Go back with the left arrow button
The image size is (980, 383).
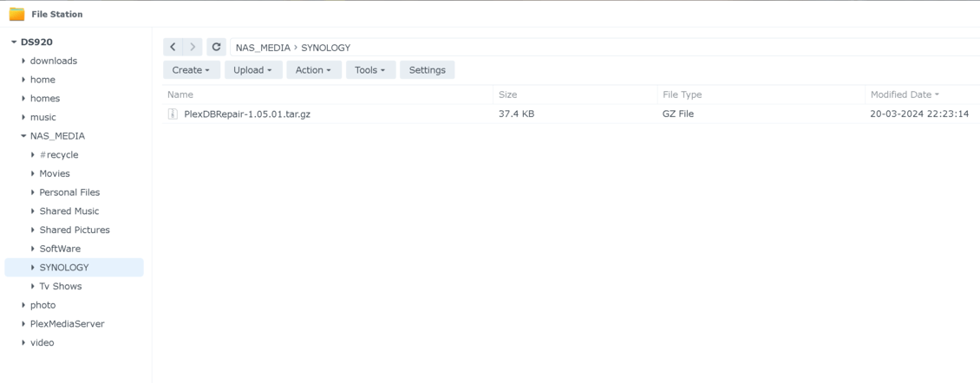(x=173, y=47)
